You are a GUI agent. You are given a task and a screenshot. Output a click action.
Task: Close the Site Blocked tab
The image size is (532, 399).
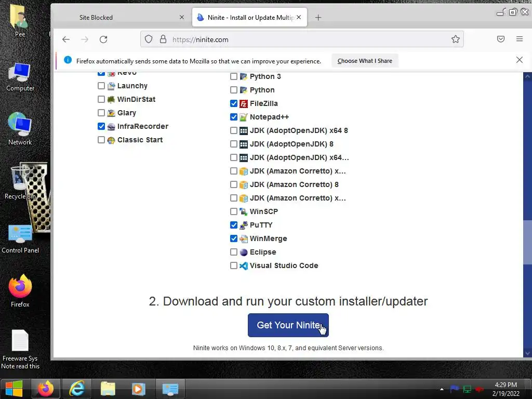tap(182, 17)
